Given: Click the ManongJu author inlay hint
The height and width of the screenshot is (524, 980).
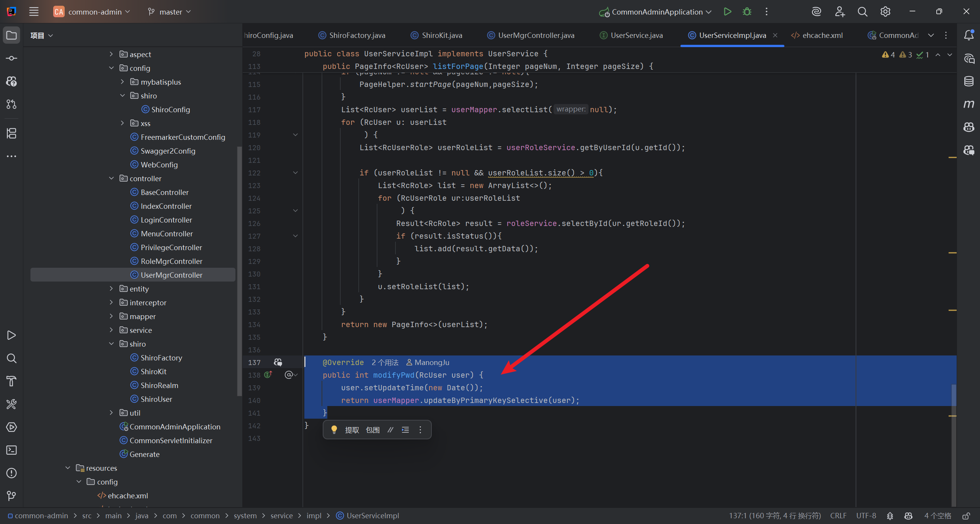Looking at the screenshot, I should point(428,362).
